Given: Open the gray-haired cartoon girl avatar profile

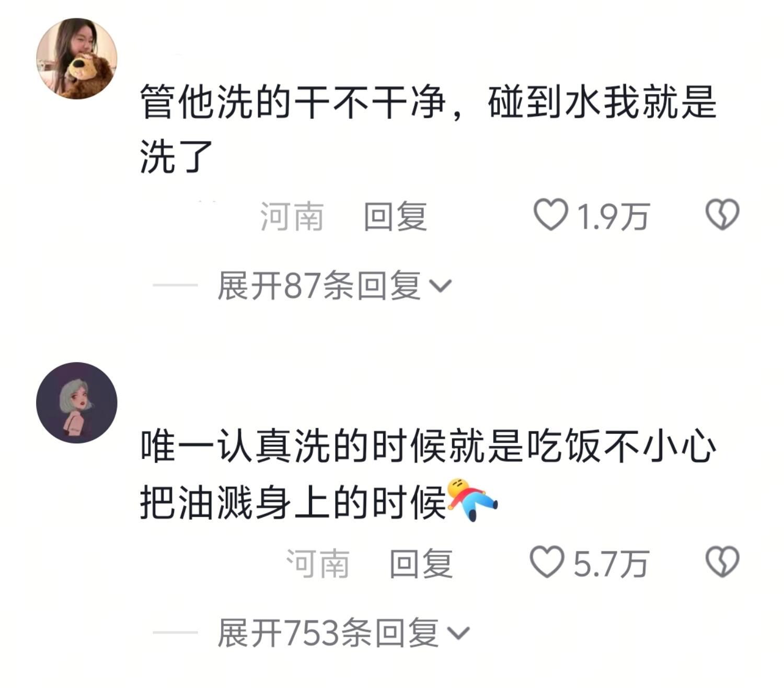Looking at the screenshot, I should (x=76, y=403).
